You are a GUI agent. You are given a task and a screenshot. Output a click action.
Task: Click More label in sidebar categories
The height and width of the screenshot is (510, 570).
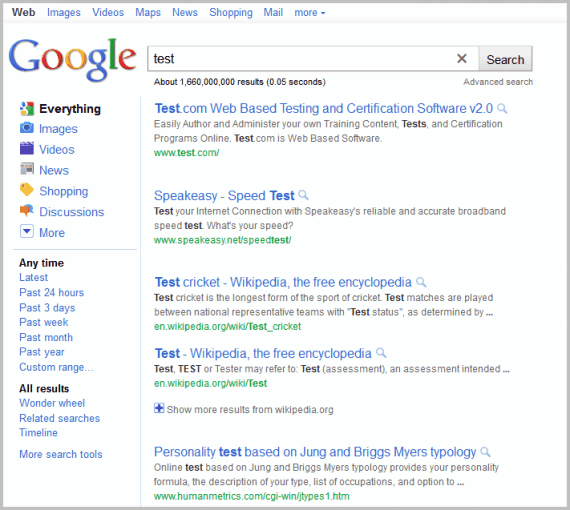[52, 233]
